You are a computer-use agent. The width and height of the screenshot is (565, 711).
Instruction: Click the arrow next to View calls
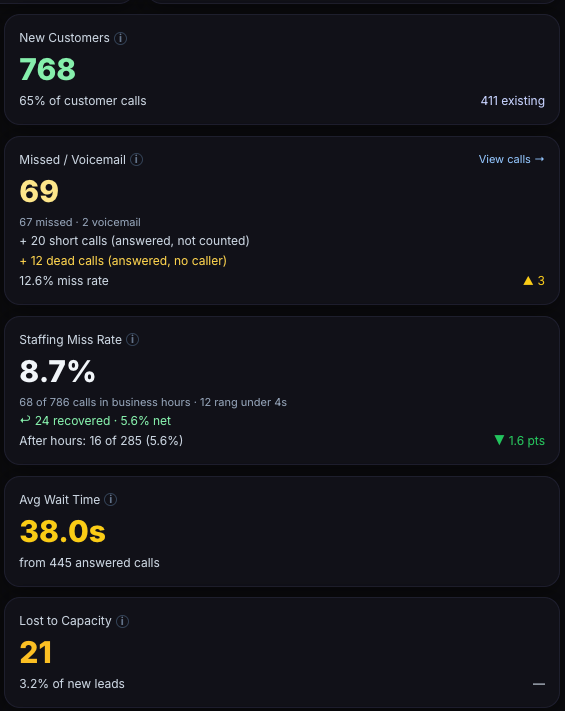pyautogui.click(x=539, y=159)
